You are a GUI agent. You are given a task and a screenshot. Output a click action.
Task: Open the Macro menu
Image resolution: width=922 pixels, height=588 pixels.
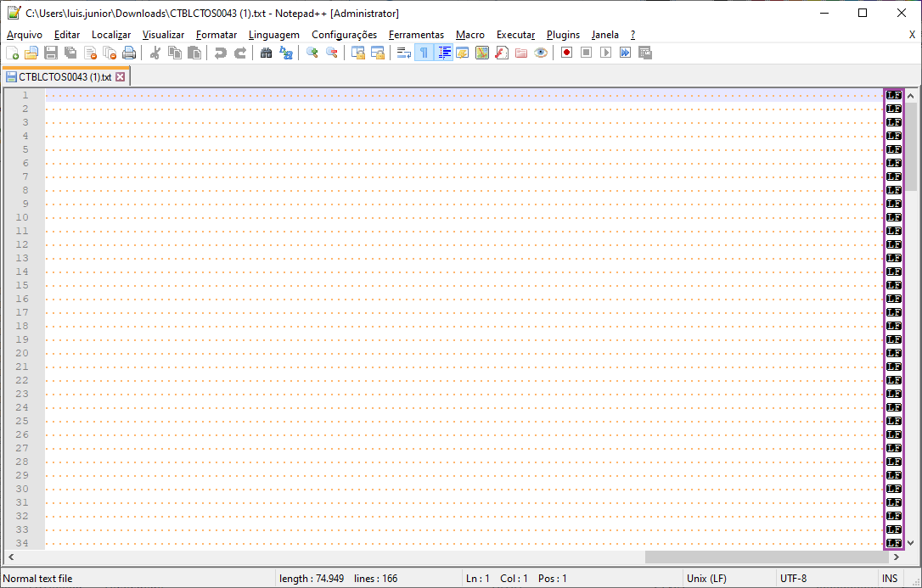click(x=470, y=35)
